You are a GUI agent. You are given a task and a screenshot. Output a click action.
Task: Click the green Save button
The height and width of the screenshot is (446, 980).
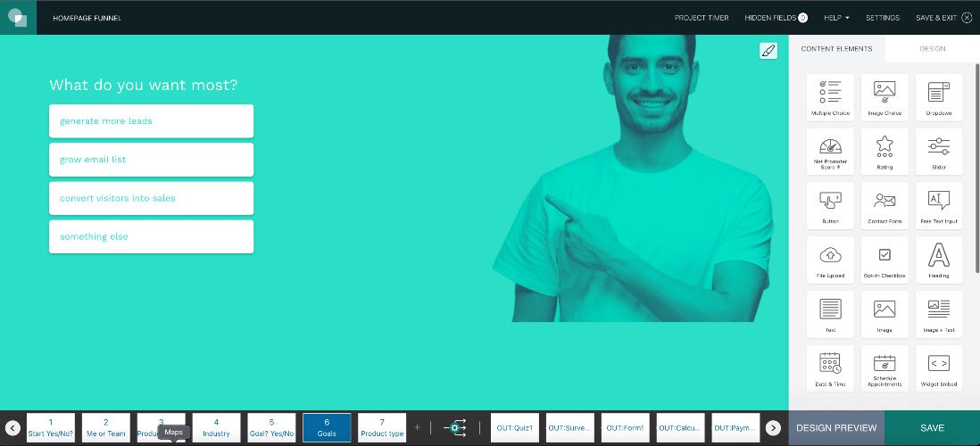[x=933, y=428]
